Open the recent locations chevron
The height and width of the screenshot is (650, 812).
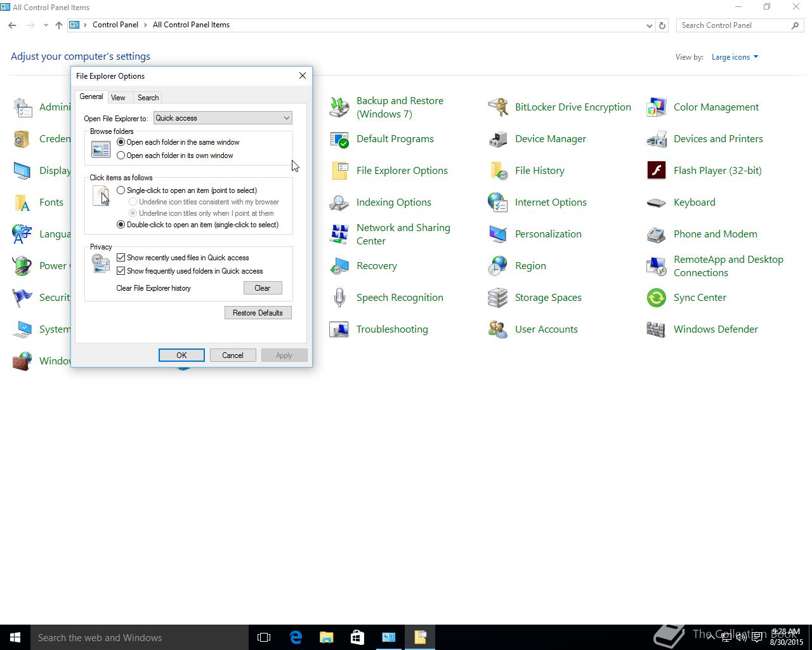[46, 25]
